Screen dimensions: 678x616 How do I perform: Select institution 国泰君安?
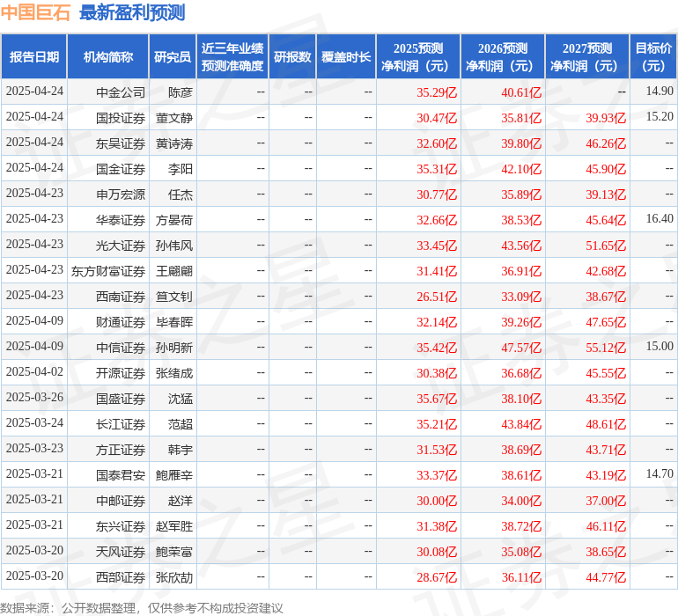pos(121,475)
